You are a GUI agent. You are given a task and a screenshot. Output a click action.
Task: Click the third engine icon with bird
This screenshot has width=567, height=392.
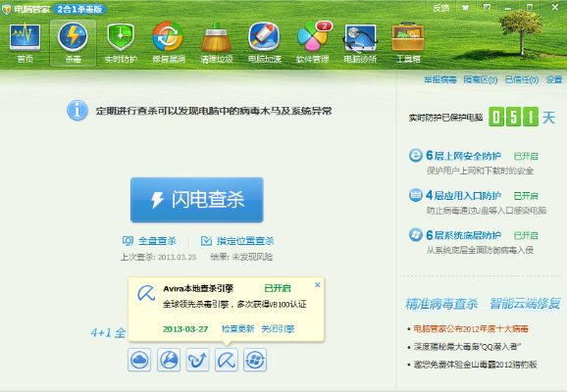(x=197, y=360)
